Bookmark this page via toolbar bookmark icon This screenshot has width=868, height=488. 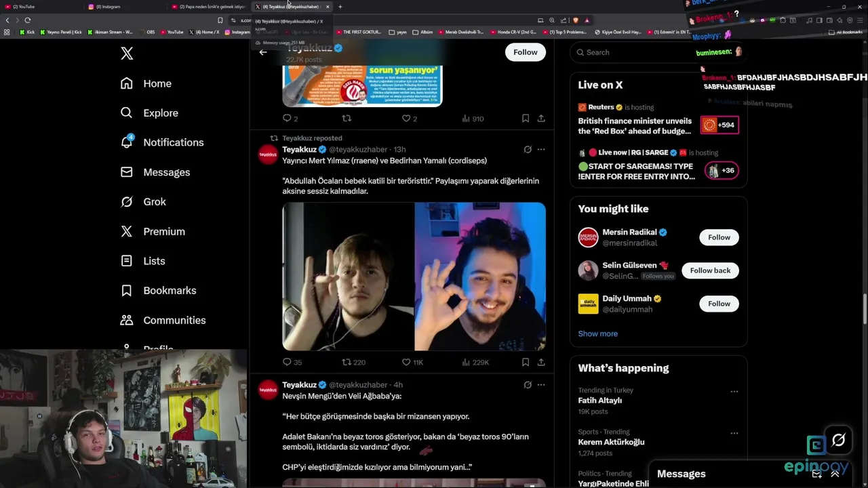[x=220, y=20]
